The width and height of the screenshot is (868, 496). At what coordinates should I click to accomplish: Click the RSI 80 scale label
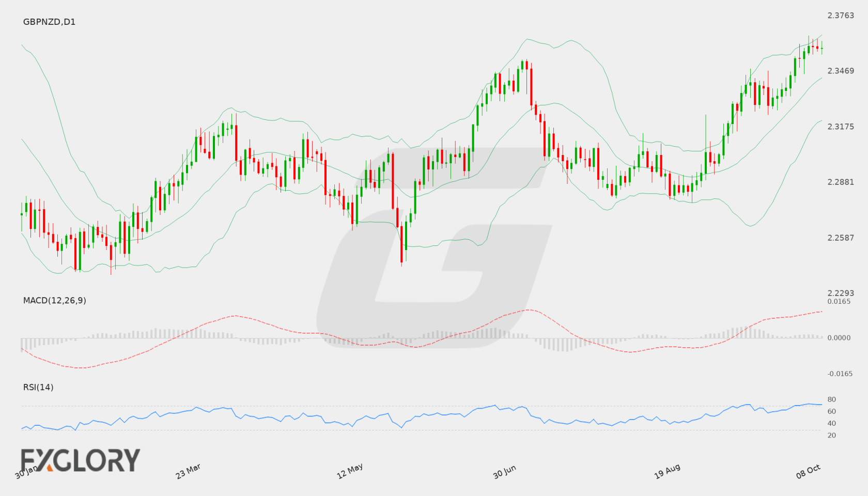832,399
